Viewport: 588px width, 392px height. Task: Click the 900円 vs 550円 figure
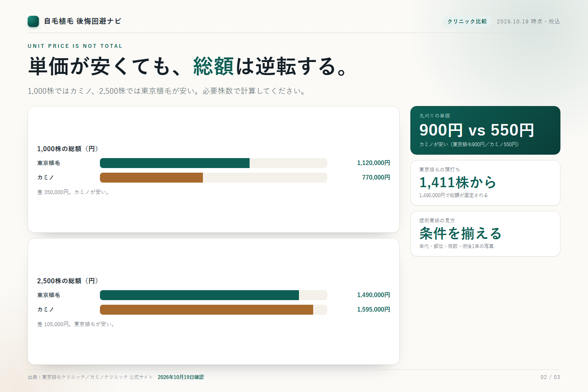tap(477, 130)
